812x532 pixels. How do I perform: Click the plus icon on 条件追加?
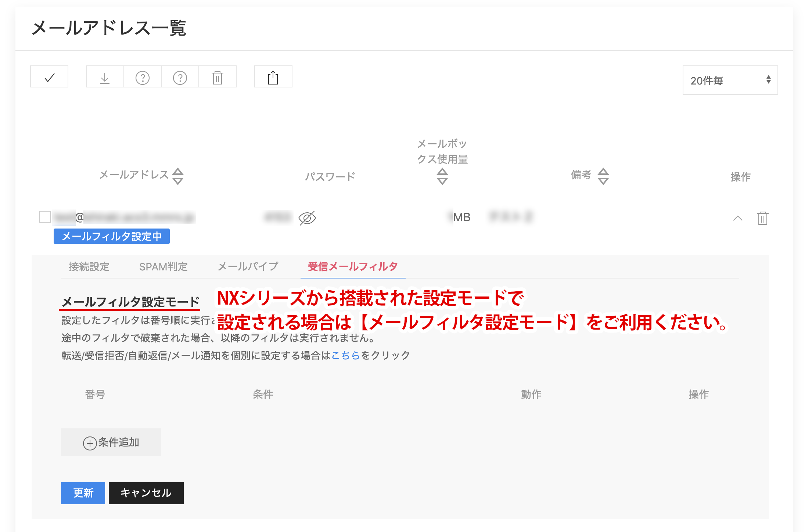[x=90, y=443]
